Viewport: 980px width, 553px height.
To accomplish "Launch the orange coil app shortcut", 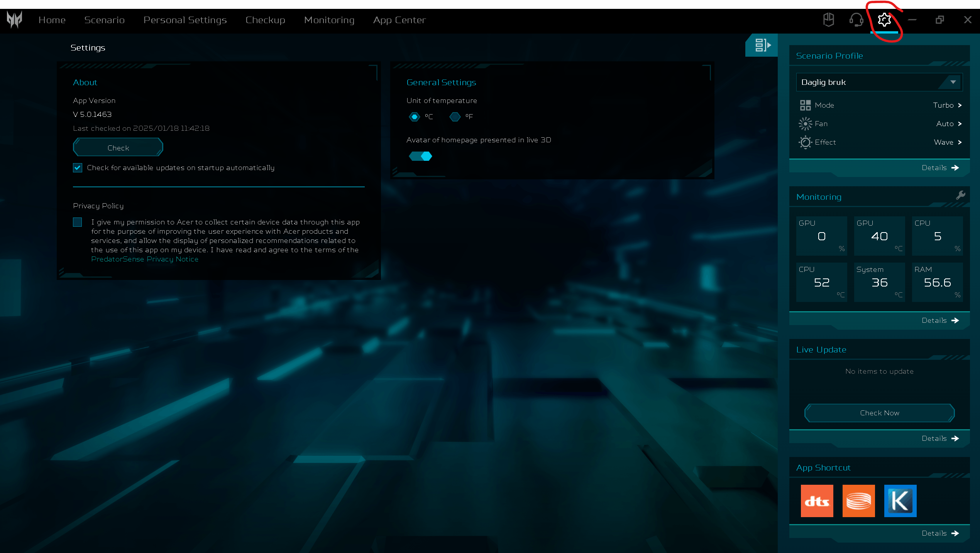I will 858,501.
